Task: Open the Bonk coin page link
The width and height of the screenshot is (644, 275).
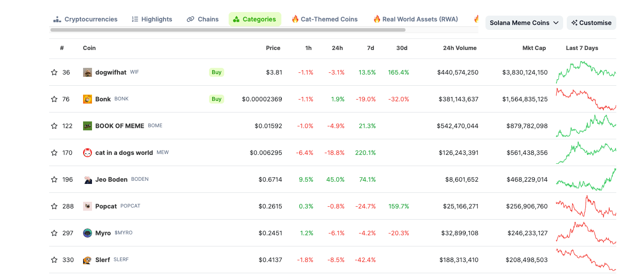Action: pos(103,99)
